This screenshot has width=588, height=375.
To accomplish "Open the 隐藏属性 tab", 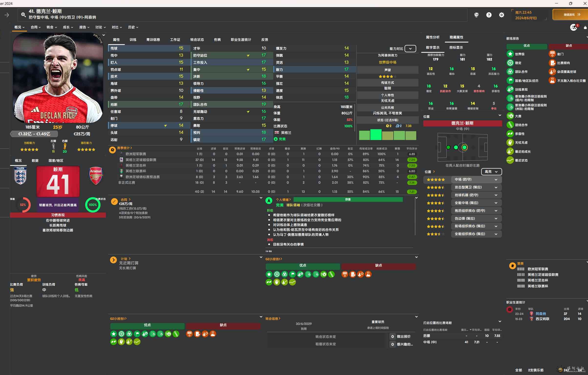I will tap(456, 37).
